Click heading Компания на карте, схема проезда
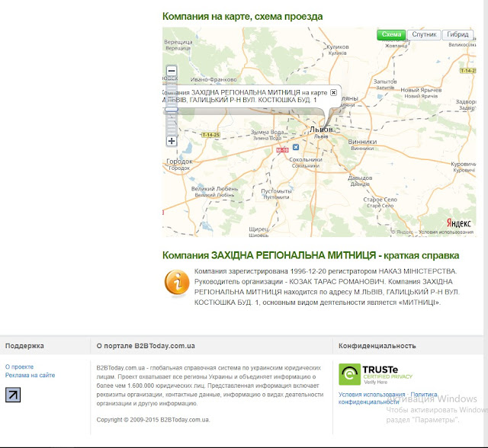 [x=242, y=17]
